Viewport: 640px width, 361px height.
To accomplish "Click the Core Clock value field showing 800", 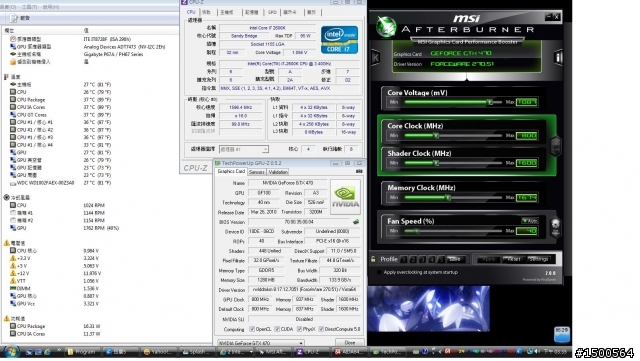I will (527, 136).
